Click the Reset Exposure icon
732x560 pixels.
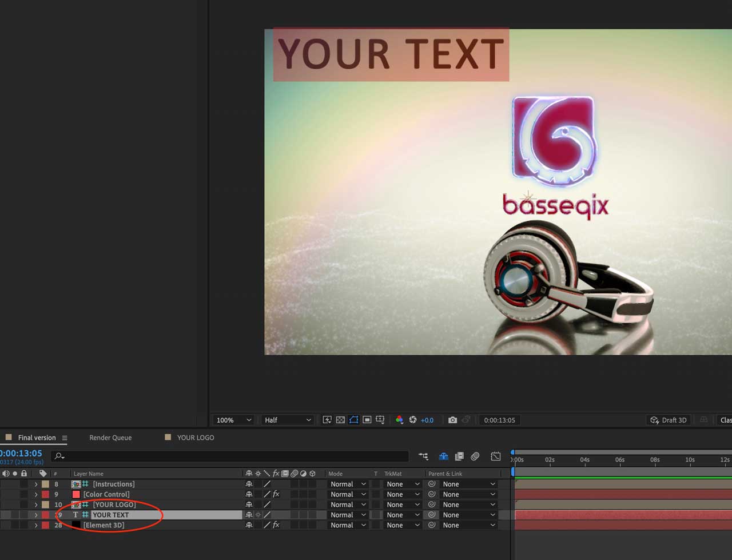click(413, 420)
